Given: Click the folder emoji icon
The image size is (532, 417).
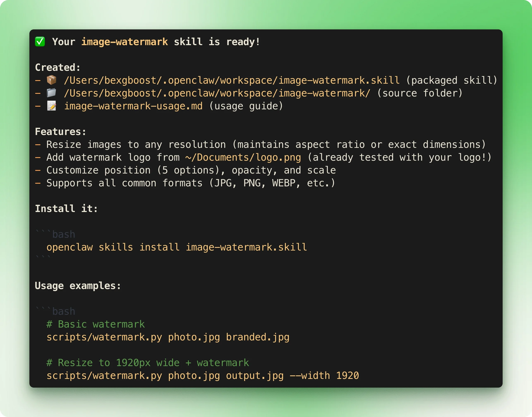Looking at the screenshot, I should [52, 93].
